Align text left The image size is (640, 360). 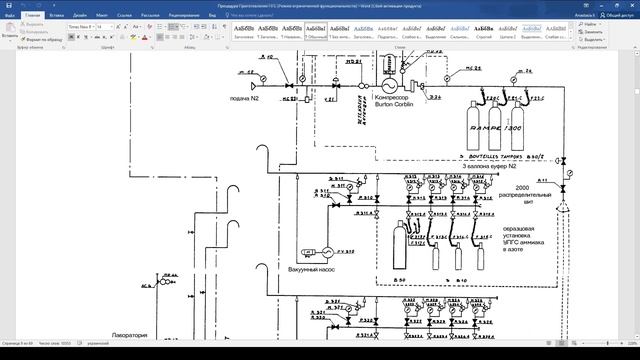(x=160, y=37)
